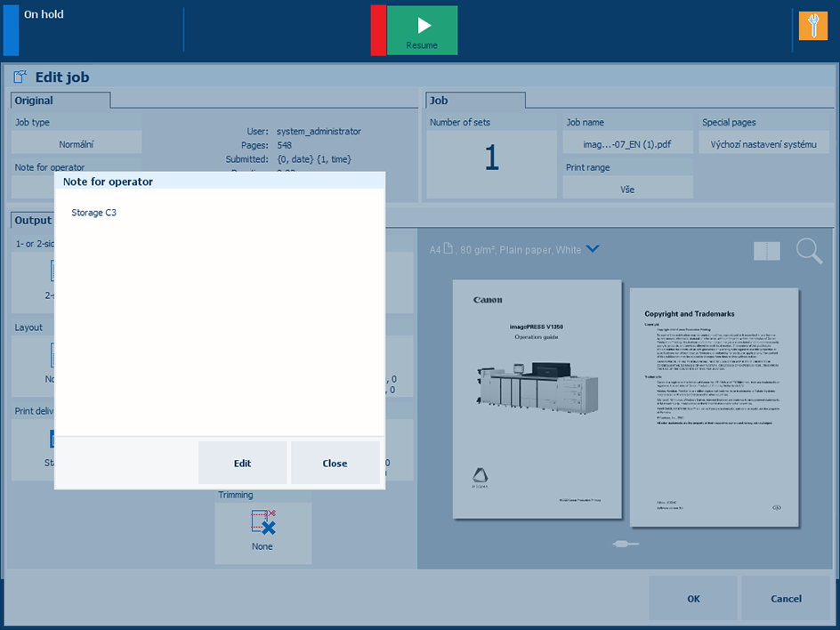The width and height of the screenshot is (840, 630).
Task: Open Special pages Výchozí nastavení systému
Action: pyautogui.click(x=764, y=143)
